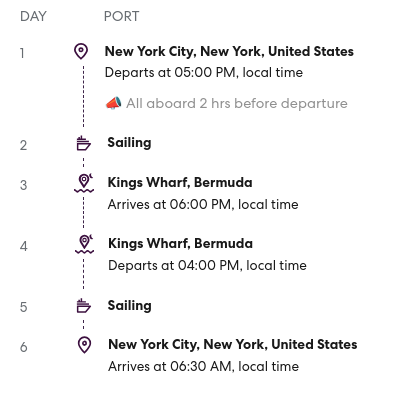Click the Day 4 overnight port icon
Screen dimensions: 394x409
click(x=84, y=244)
